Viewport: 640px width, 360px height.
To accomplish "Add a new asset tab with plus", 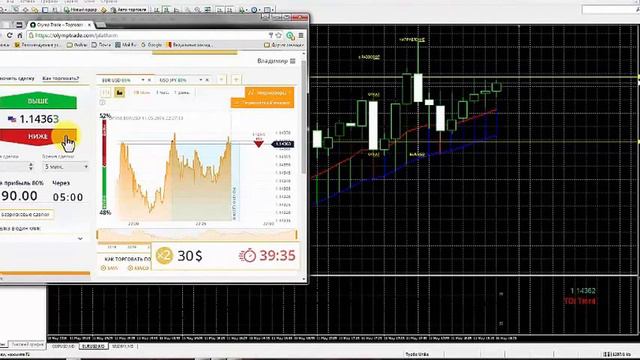I will [x=236, y=80].
